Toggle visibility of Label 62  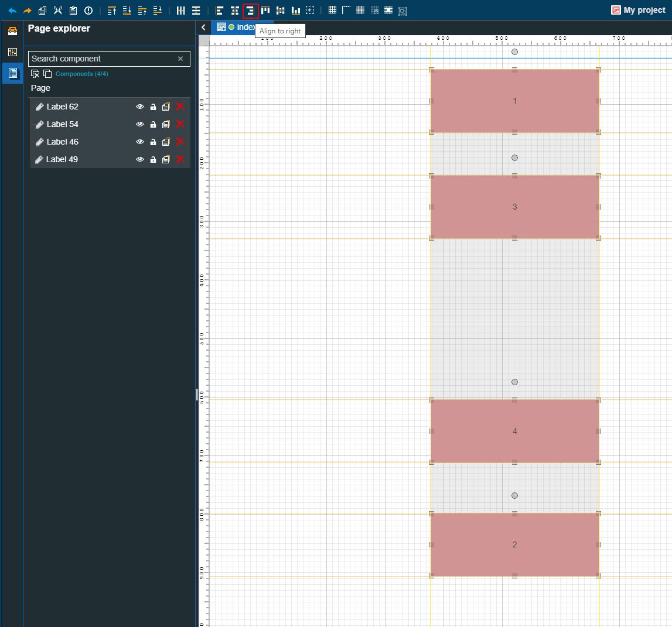click(x=139, y=107)
